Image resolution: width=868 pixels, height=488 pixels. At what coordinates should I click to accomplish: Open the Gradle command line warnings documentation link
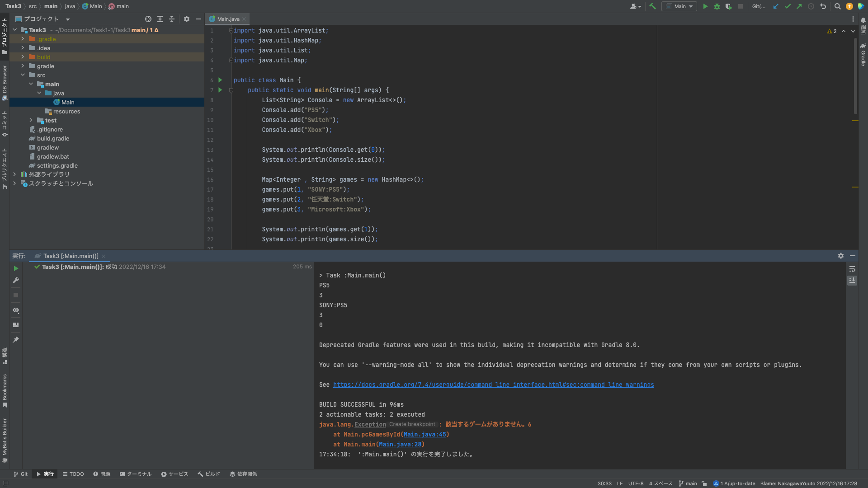click(494, 385)
